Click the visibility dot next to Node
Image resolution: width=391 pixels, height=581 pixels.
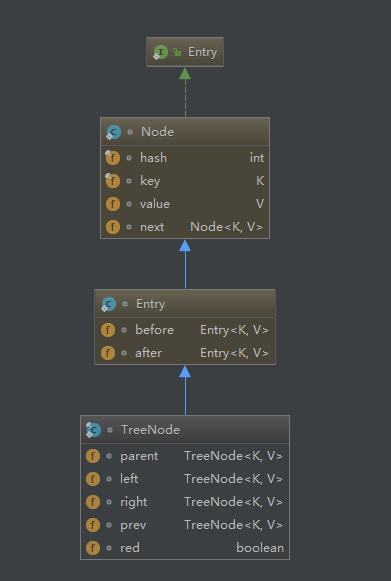[x=130, y=132]
